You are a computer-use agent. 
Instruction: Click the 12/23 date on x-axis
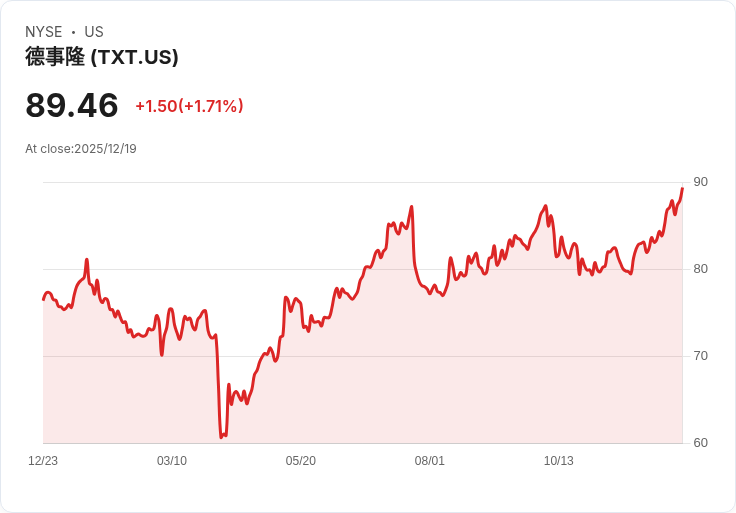pyautogui.click(x=43, y=461)
